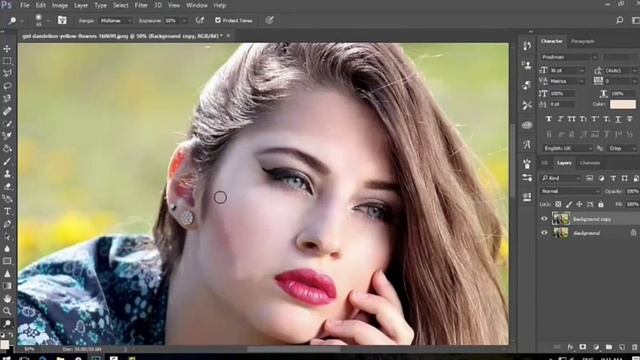Click the horizontal canvas scrollbar
This screenshot has height=360, width=640.
pos(293,349)
